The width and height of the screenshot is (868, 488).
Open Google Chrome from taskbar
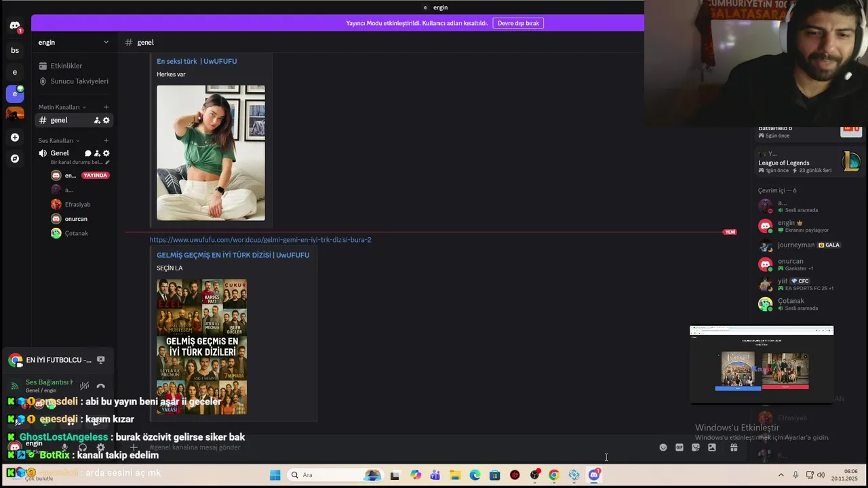pyautogui.click(x=554, y=475)
